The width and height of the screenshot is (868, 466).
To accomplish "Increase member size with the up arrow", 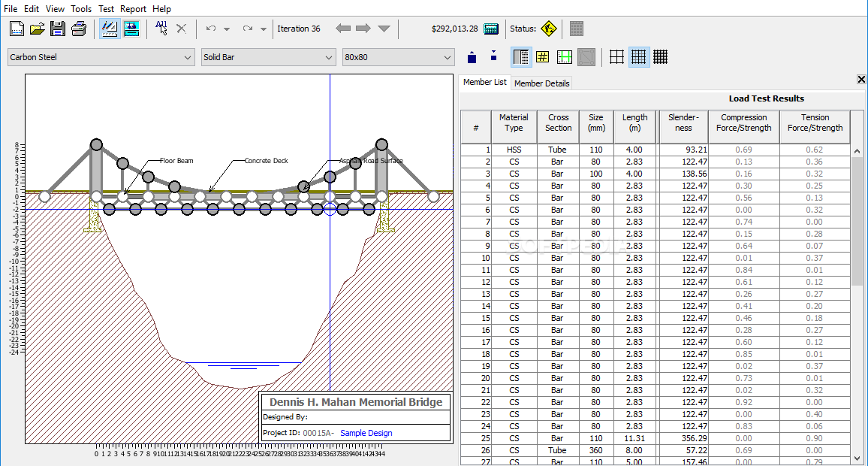I will coord(472,57).
